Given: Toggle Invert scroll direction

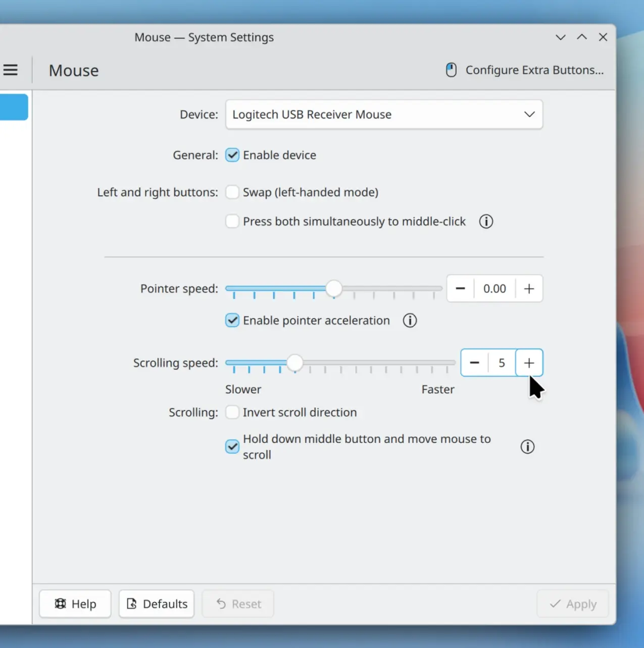Looking at the screenshot, I should coord(232,412).
